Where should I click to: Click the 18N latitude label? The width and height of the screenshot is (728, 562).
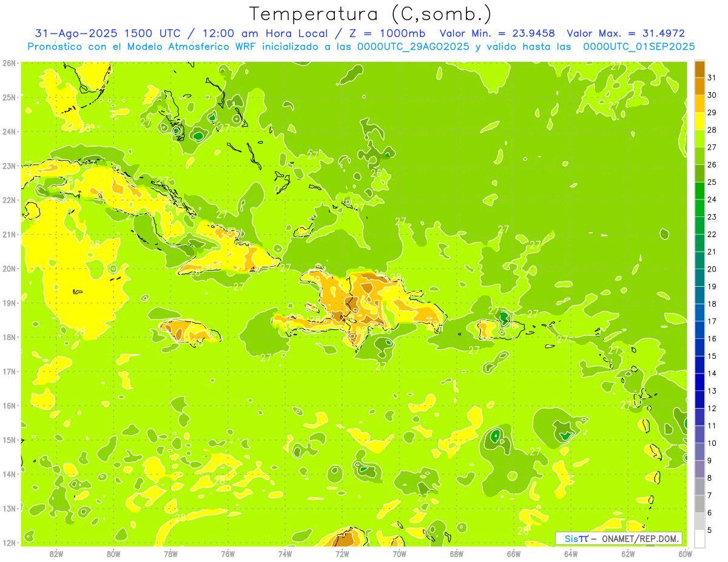pyautogui.click(x=9, y=337)
